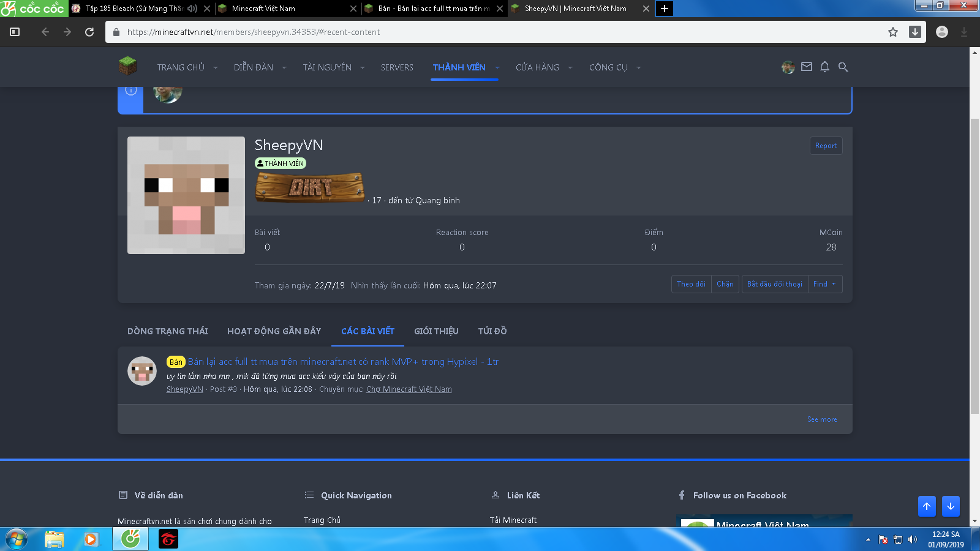Image resolution: width=980 pixels, height=551 pixels.
Task: Click the taskbar clock showing 12:24 SA
Action: pos(946,539)
